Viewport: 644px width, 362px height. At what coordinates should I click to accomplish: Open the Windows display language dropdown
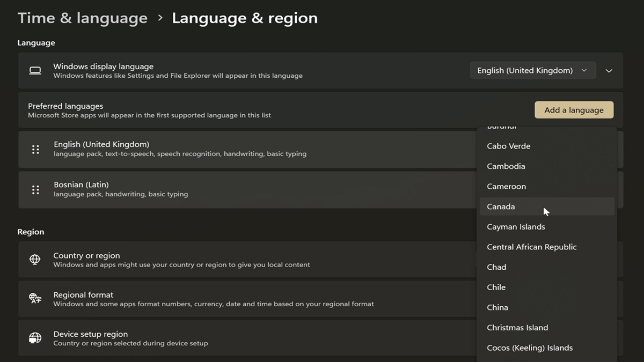click(x=532, y=70)
